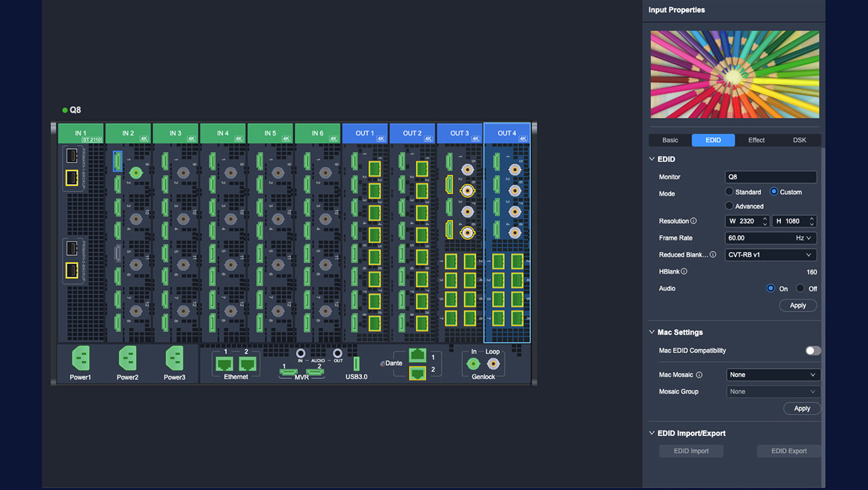Open the Mac Mosaic dropdown
868x490 pixels.
(x=773, y=375)
